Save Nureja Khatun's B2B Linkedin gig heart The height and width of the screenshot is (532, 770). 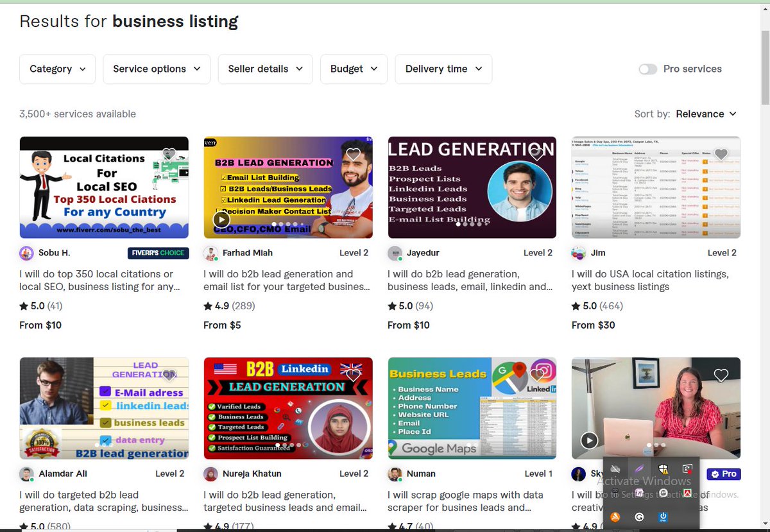(353, 375)
